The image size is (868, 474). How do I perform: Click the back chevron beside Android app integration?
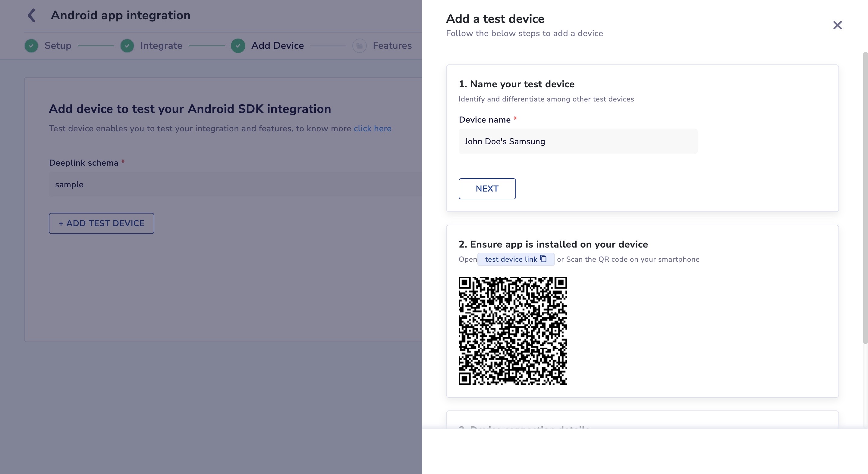click(32, 15)
